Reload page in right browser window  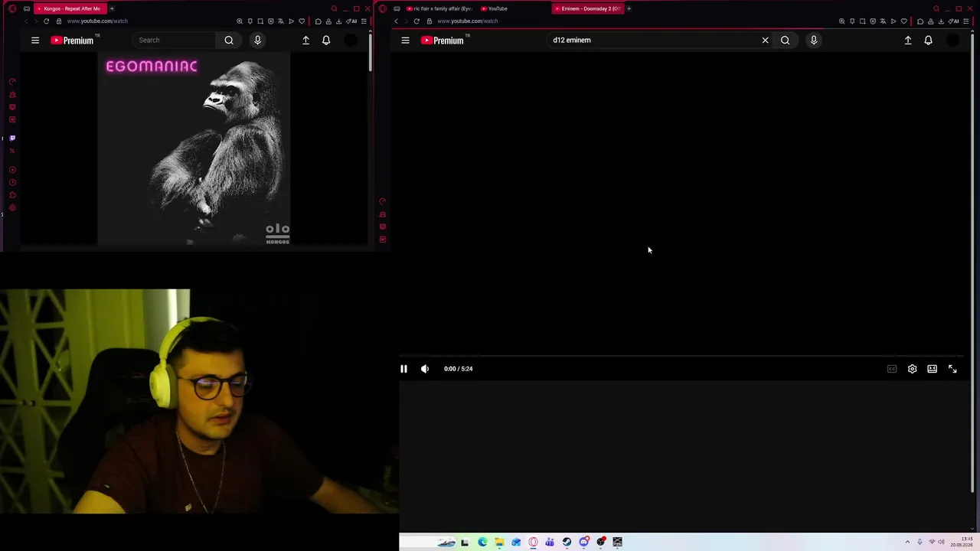click(x=416, y=21)
